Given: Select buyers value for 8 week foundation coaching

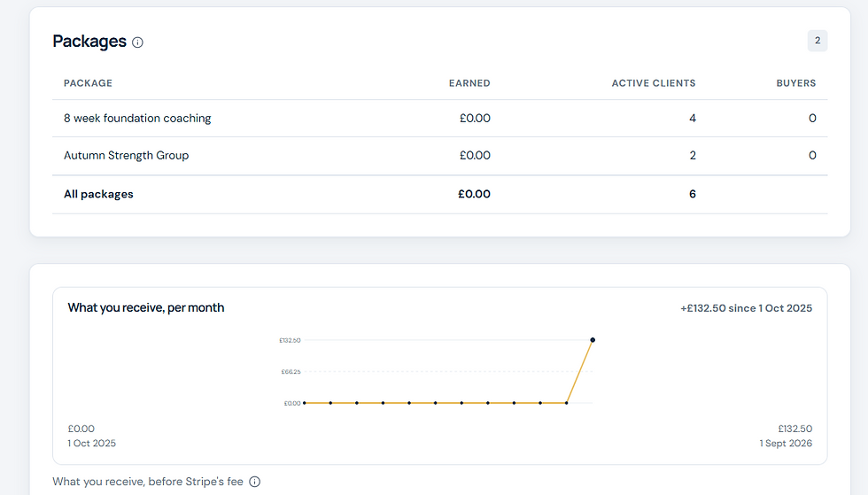Looking at the screenshot, I should tap(812, 118).
